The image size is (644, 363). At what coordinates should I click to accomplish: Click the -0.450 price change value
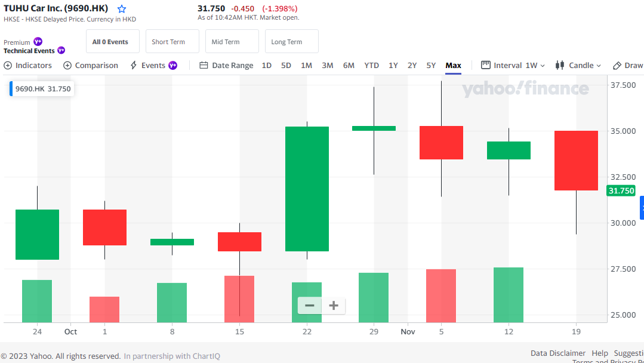[243, 8]
